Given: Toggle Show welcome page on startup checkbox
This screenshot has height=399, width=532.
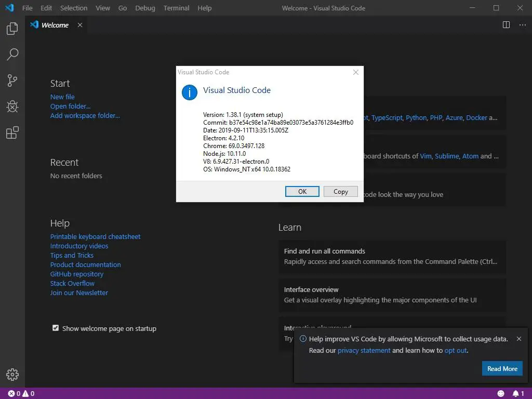Looking at the screenshot, I should [x=56, y=328].
